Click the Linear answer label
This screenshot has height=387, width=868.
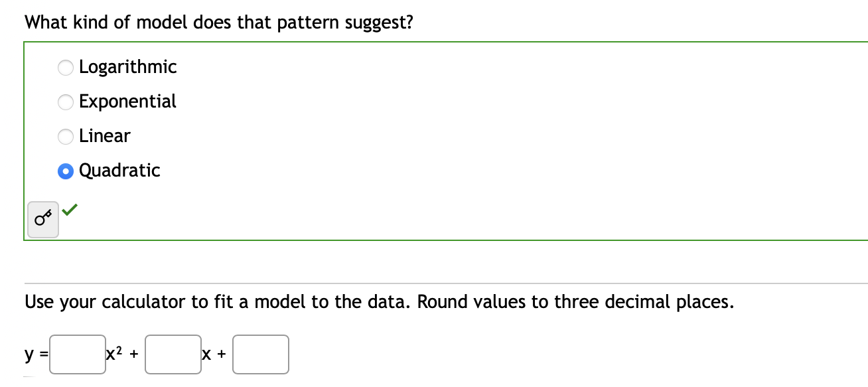pyautogui.click(x=104, y=136)
